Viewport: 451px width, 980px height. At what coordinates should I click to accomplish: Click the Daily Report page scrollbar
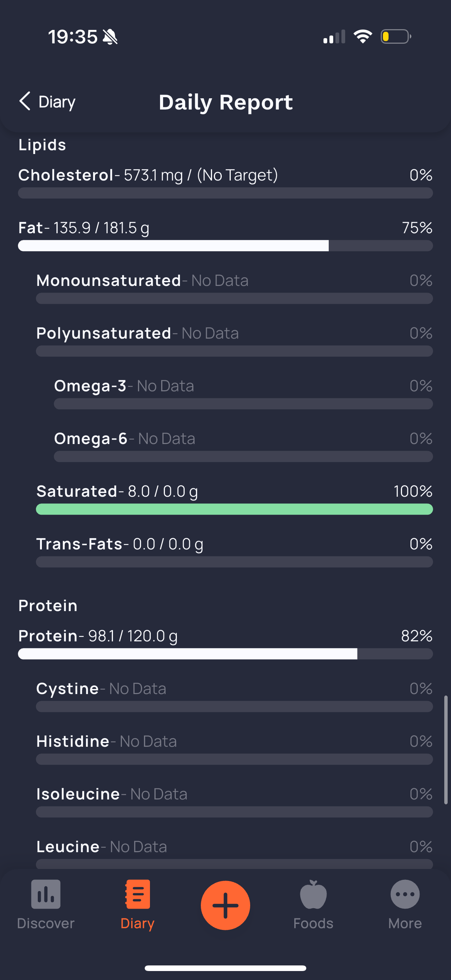446,750
